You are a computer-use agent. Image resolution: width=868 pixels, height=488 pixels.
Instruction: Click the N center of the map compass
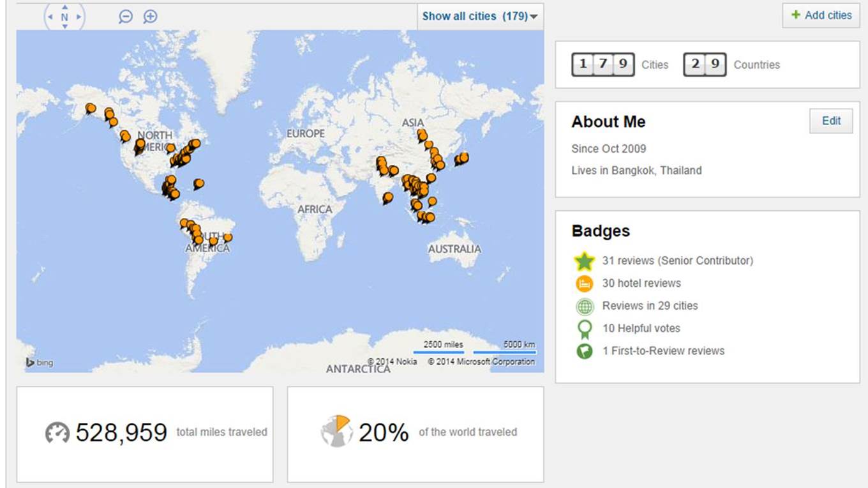64,17
